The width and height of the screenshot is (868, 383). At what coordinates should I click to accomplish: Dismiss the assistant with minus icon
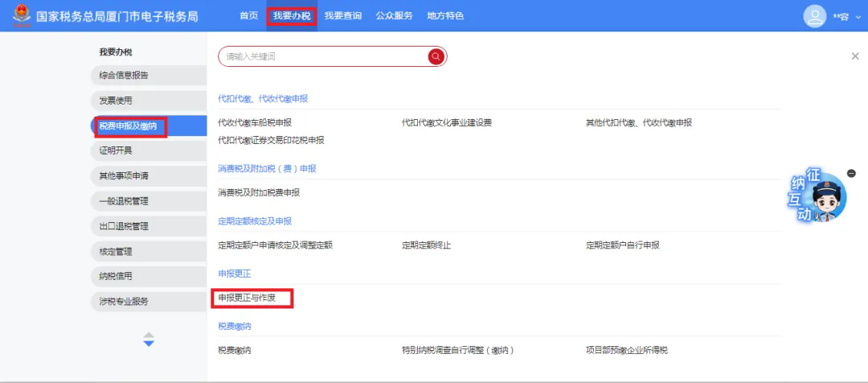tap(851, 174)
